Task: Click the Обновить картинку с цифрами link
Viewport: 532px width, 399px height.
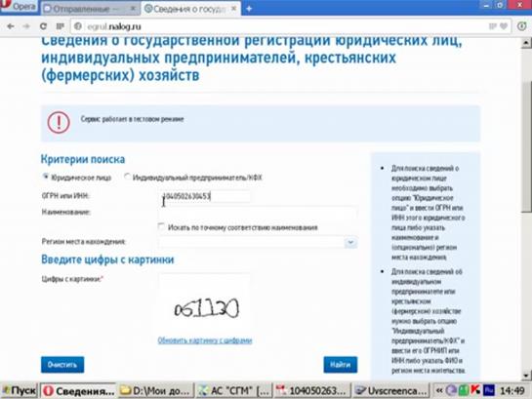Action: pyautogui.click(x=205, y=340)
